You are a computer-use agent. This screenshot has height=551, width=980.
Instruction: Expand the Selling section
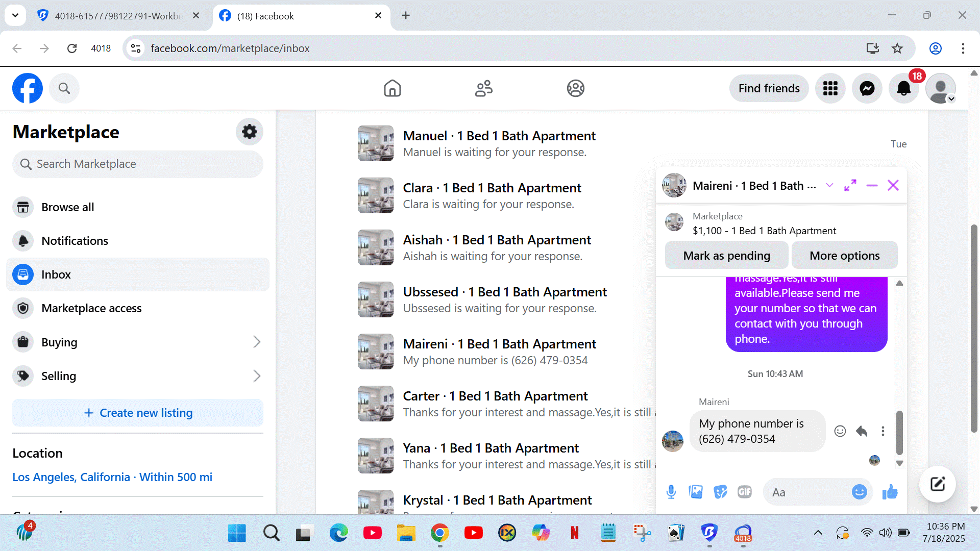(257, 376)
